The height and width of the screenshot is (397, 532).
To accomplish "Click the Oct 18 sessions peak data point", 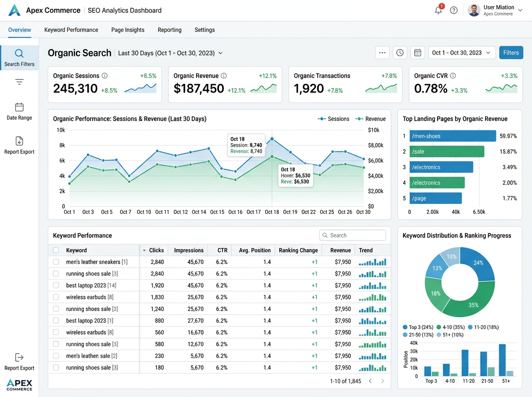I will tap(272, 139).
